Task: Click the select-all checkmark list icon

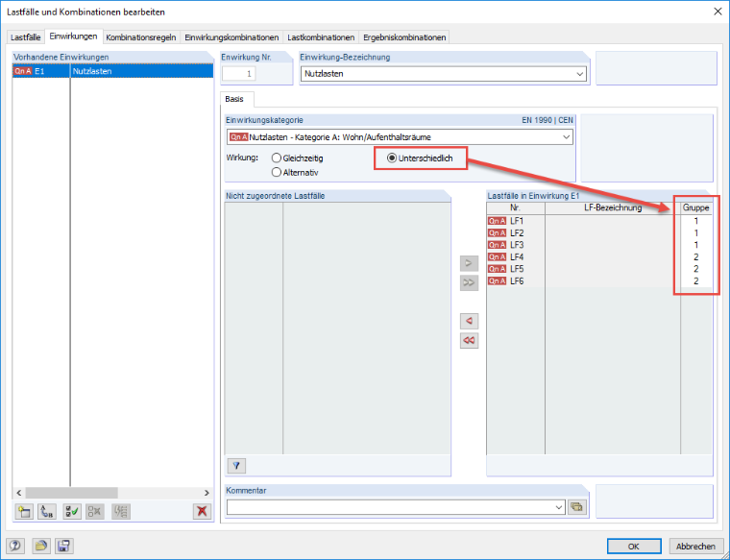Action: [x=72, y=512]
